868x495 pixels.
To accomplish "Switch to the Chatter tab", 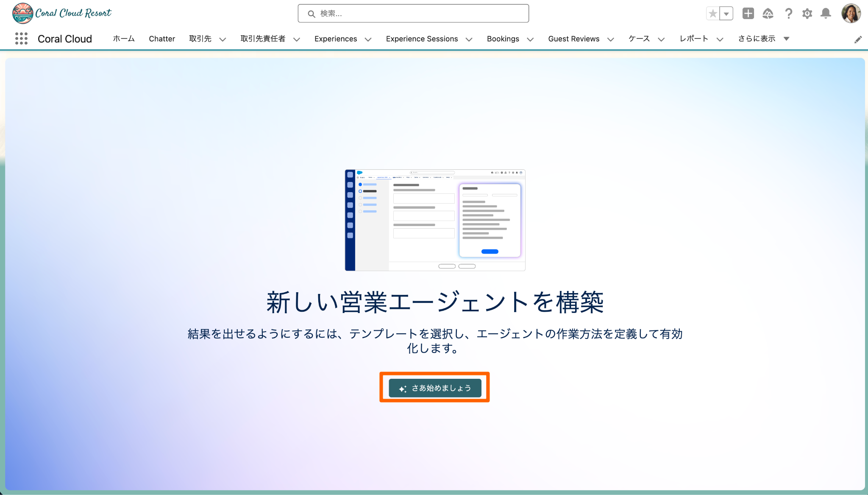I will coord(162,39).
